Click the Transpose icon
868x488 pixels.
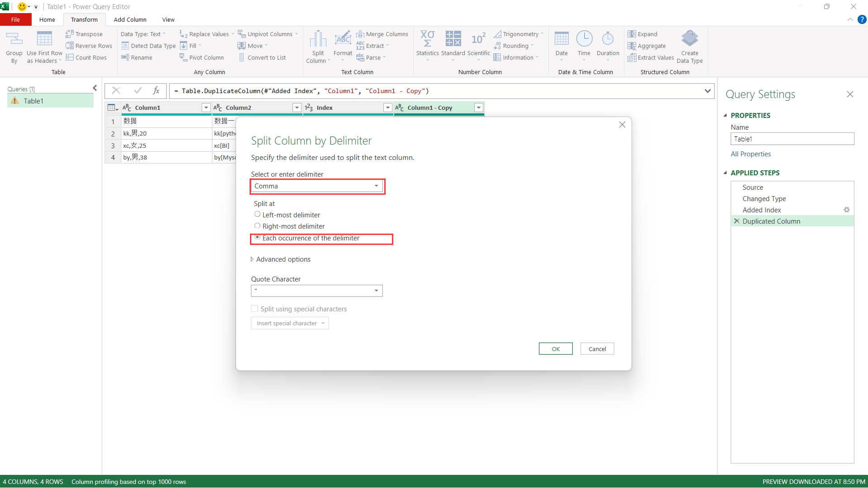70,34
